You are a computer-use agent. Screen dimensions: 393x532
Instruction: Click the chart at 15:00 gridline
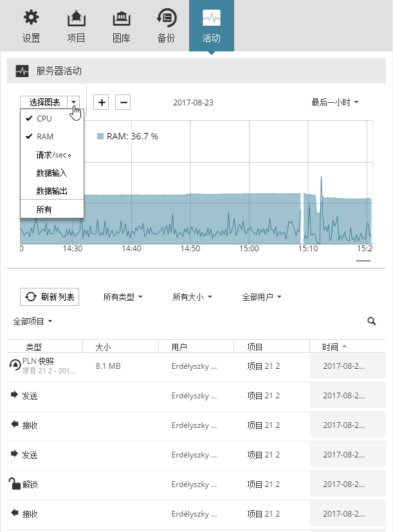tap(249, 182)
